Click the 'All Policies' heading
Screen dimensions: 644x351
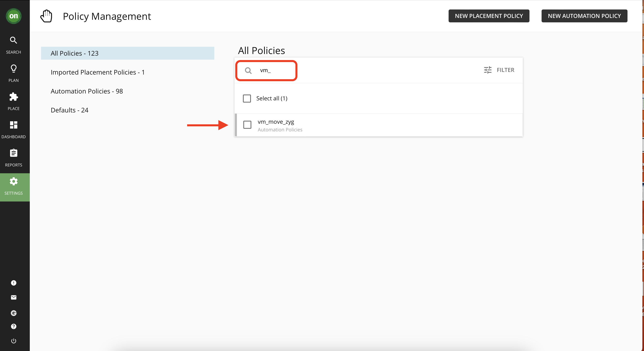click(261, 51)
